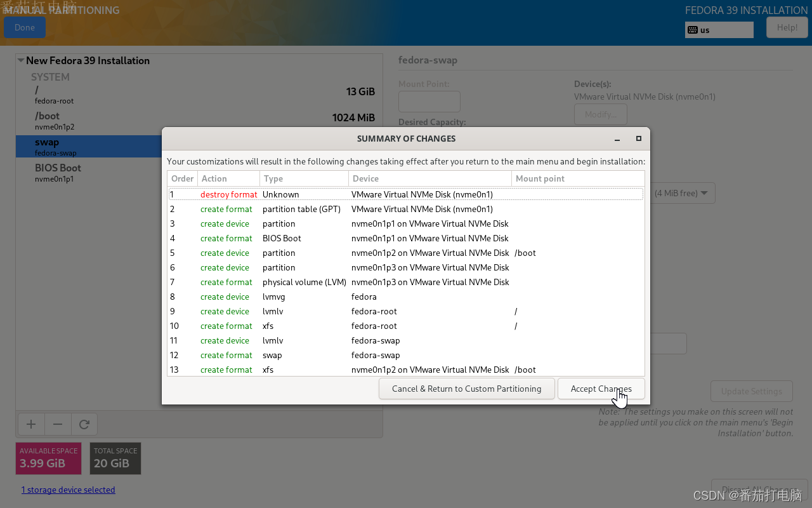Select row 11 create device lvmlv fedora-swap

pyautogui.click(x=406, y=340)
